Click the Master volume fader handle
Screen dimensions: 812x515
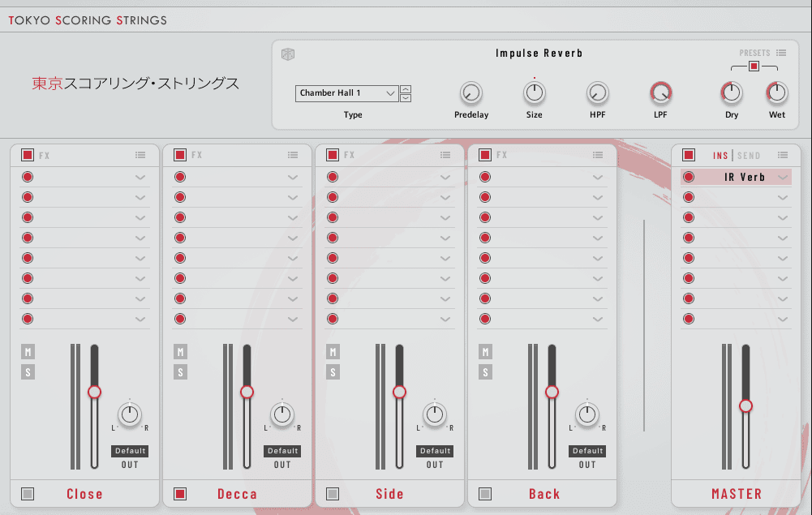745,406
